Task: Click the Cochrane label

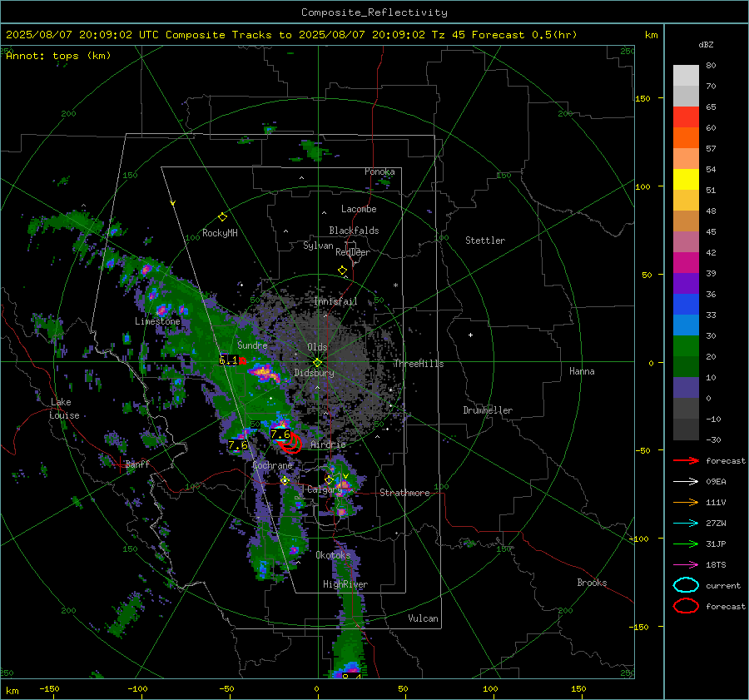Action: coord(272,465)
